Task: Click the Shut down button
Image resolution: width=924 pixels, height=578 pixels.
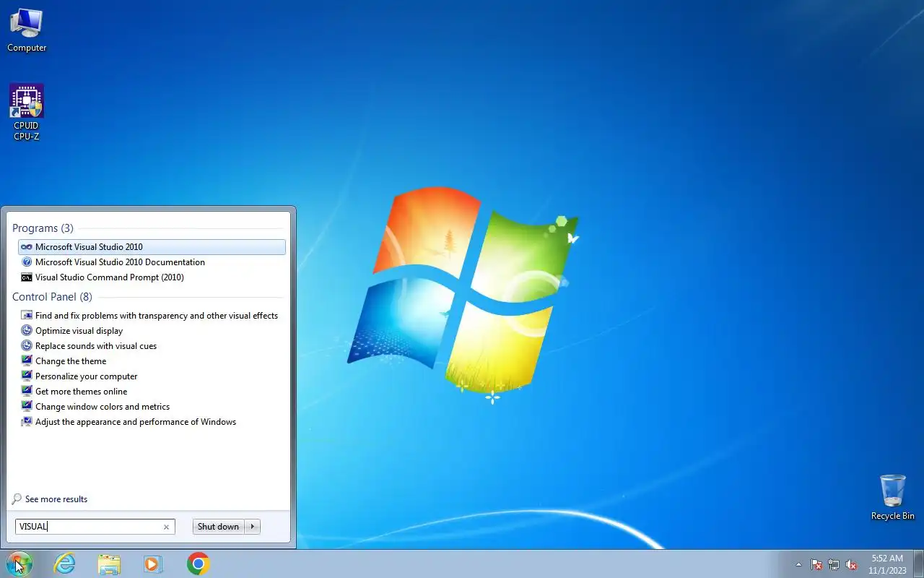Action: pos(218,527)
